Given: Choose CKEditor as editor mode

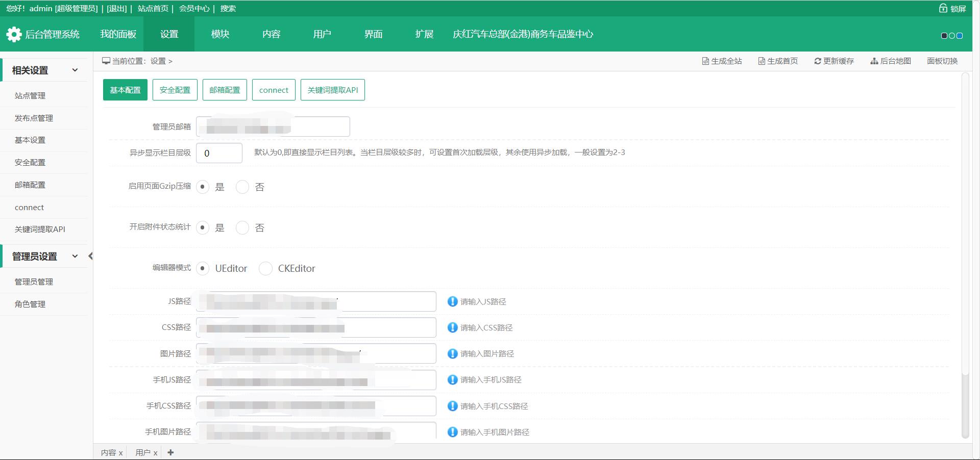Looking at the screenshot, I should pos(265,268).
